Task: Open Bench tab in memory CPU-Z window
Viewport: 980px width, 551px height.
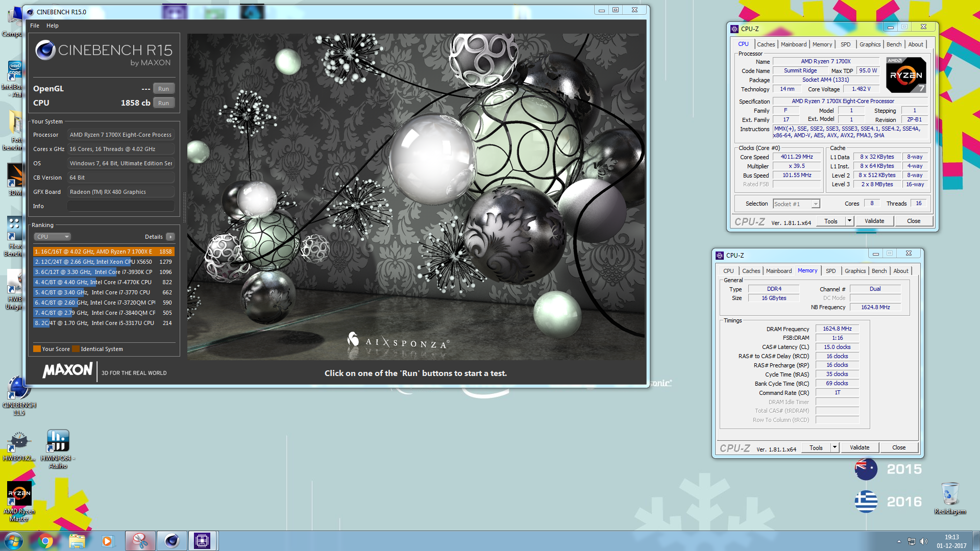Action: pos(879,271)
